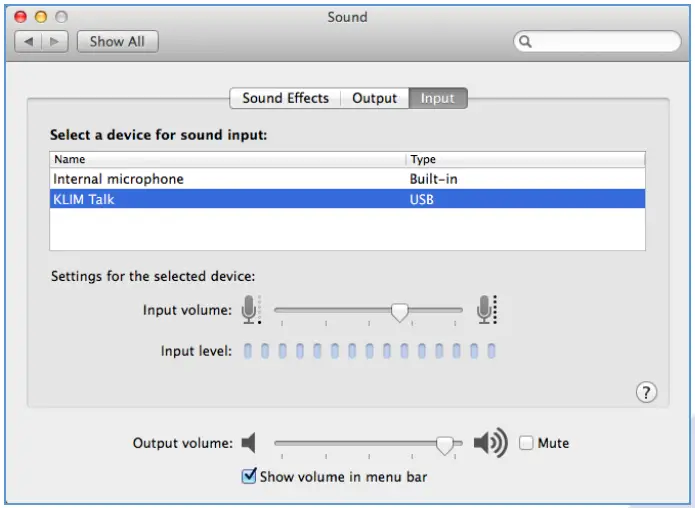Click the quiet speaker icon
The image size is (695, 508).
click(249, 442)
